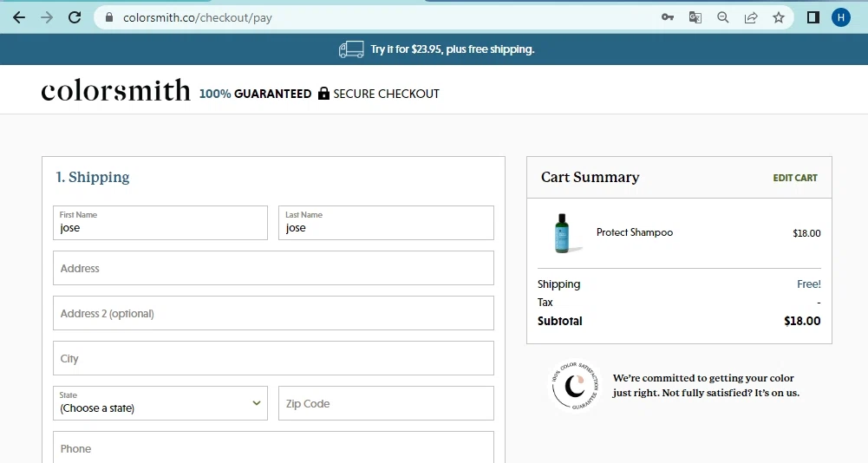Screen dimensions: 868x463
Task: Click the Protect Shampoo bottle thumbnail
Action: coord(565,233)
